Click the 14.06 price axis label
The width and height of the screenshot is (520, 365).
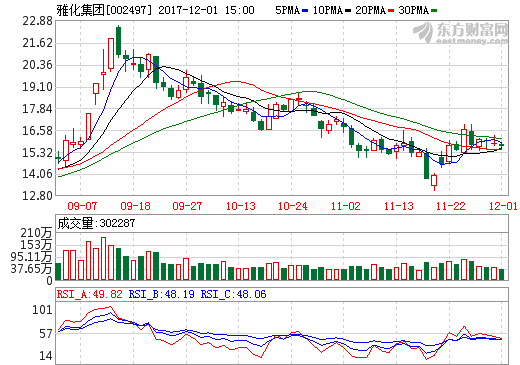37,174
